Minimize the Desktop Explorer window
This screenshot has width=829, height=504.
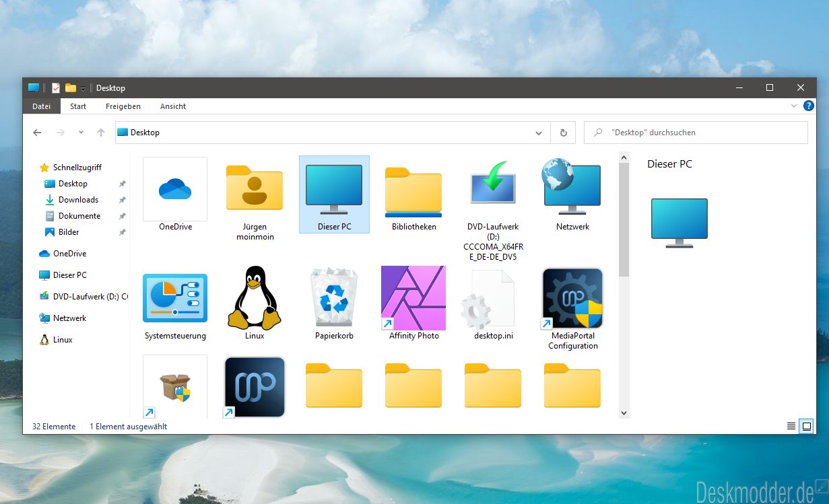coord(739,88)
